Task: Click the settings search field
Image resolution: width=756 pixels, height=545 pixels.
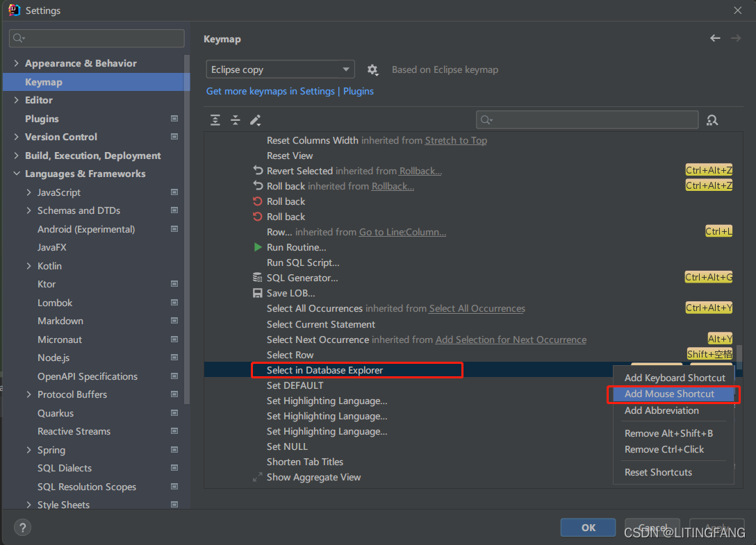Action: tap(97, 38)
